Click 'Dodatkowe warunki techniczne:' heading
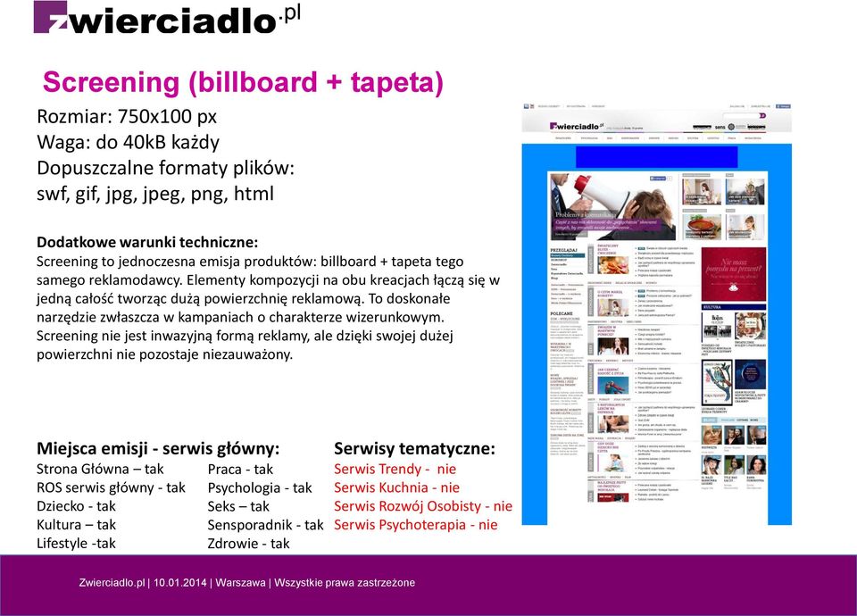The height and width of the screenshot is (616, 857). (147, 242)
